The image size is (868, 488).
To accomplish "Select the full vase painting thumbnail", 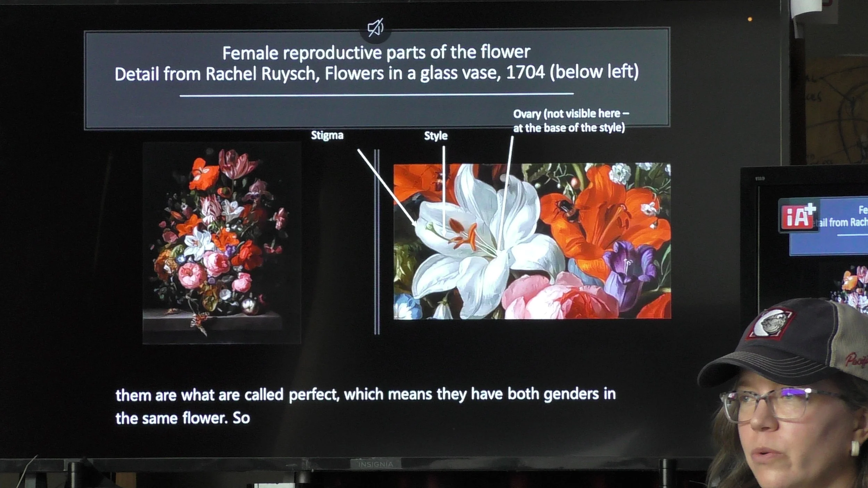I will (x=222, y=243).
